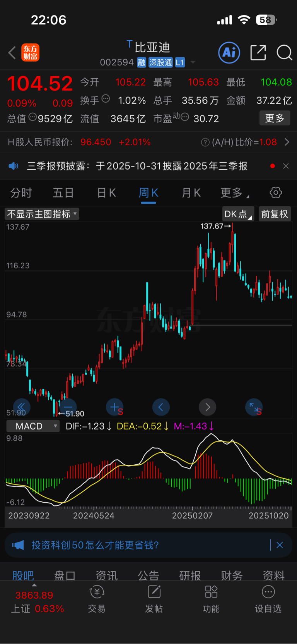Tap the share export icon
This screenshot has width=297, height=644.
click(x=258, y=53)
